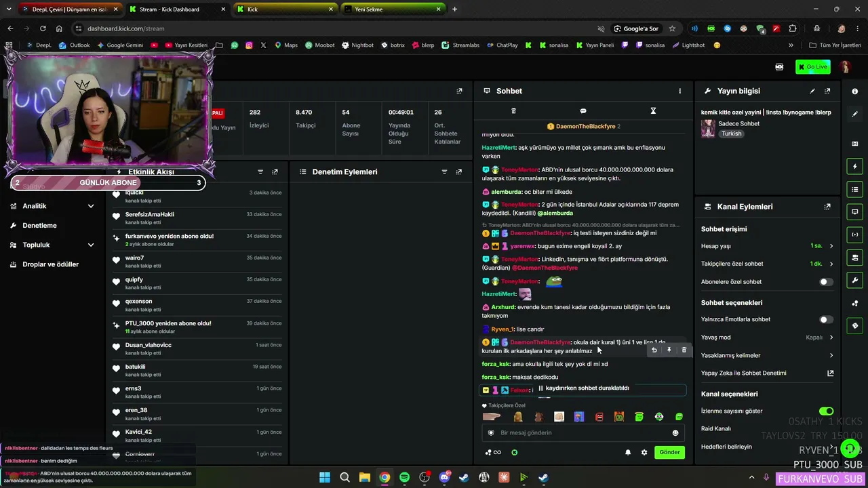Toggle Yalnızca Emotlarla sohbet switch

(826, 319)
